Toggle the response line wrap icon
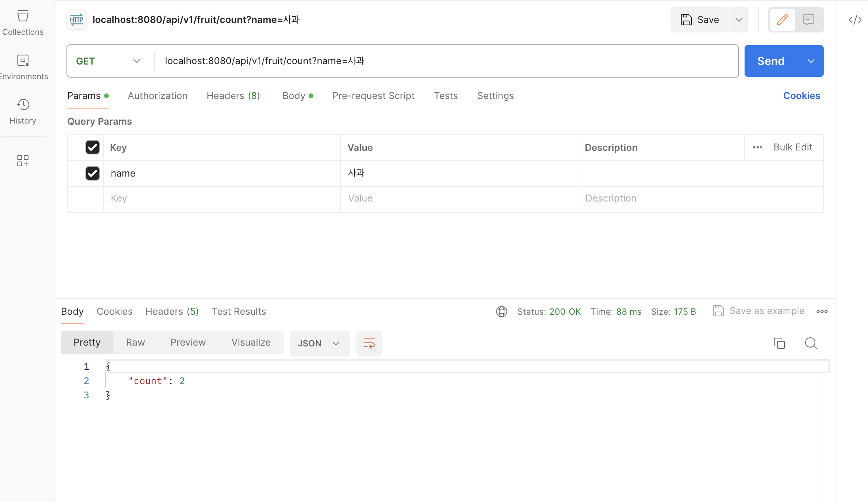Viewport: 868px width, 502px height. (x=369, y=343)
